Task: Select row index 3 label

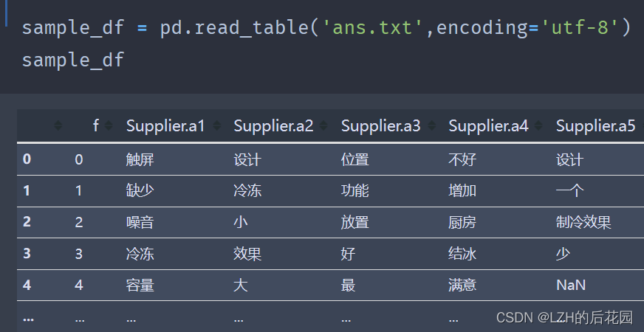Action: (27, 254)
